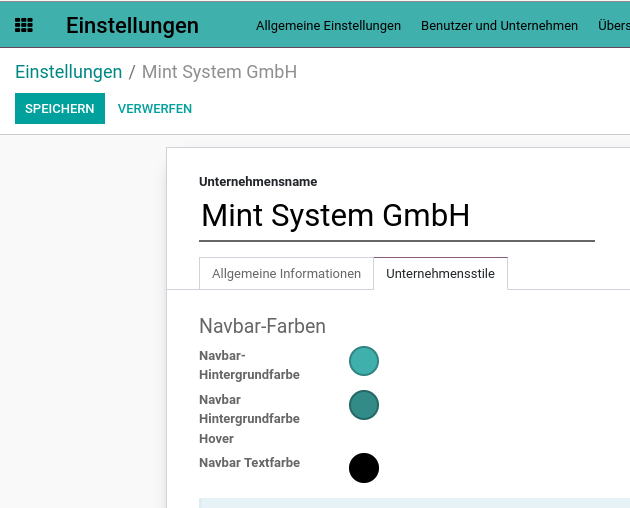630x508 pixels.
Task: Click the SPEICHERN button
Action: coord(60,109)
